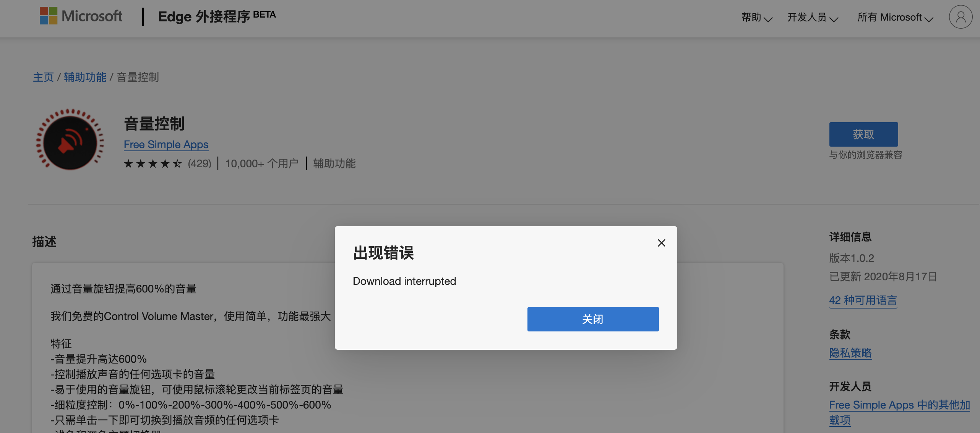This screenshot has width=980, height=433.
Task: Expand the 所有 Microsoft dropdown
Action: point(895,18)
